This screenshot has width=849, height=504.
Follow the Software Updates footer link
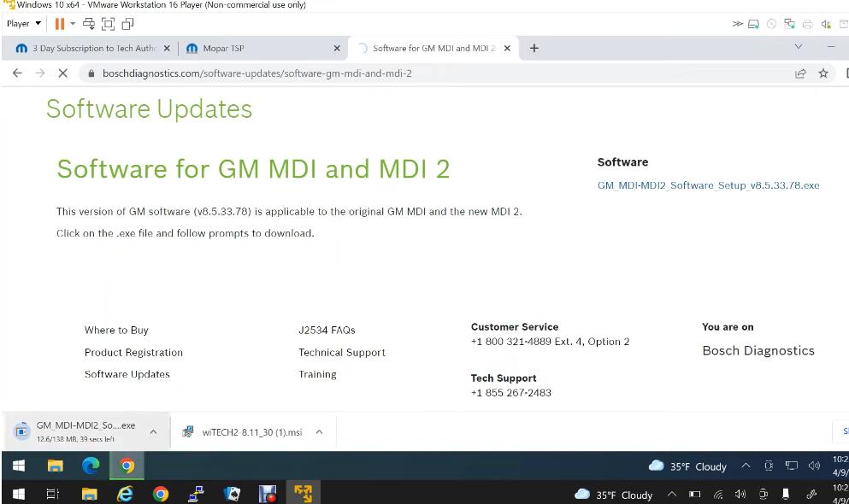point(127,374)
